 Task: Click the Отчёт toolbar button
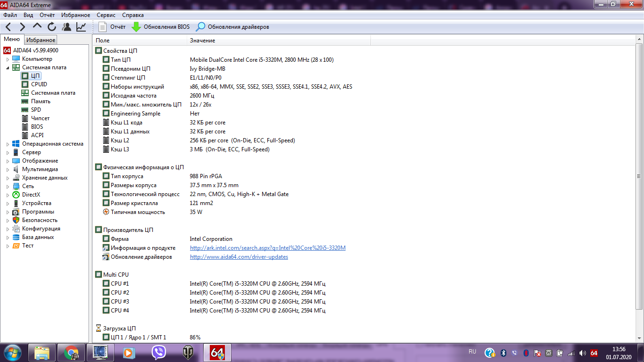112,27
